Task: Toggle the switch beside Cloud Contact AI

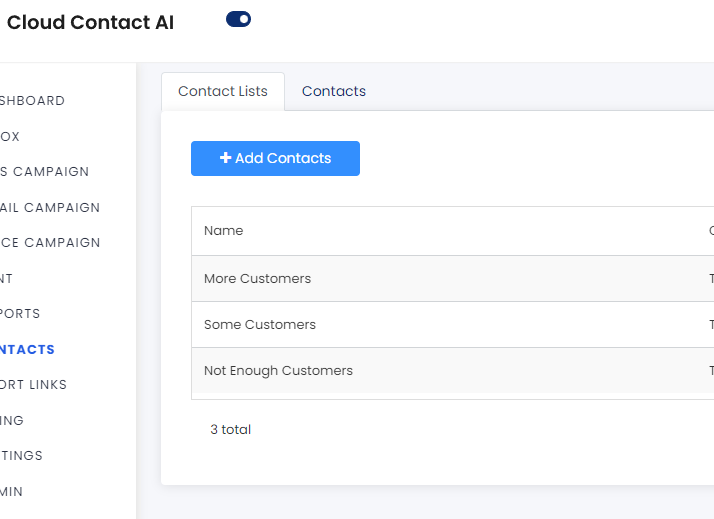Action: coord(238,19)
